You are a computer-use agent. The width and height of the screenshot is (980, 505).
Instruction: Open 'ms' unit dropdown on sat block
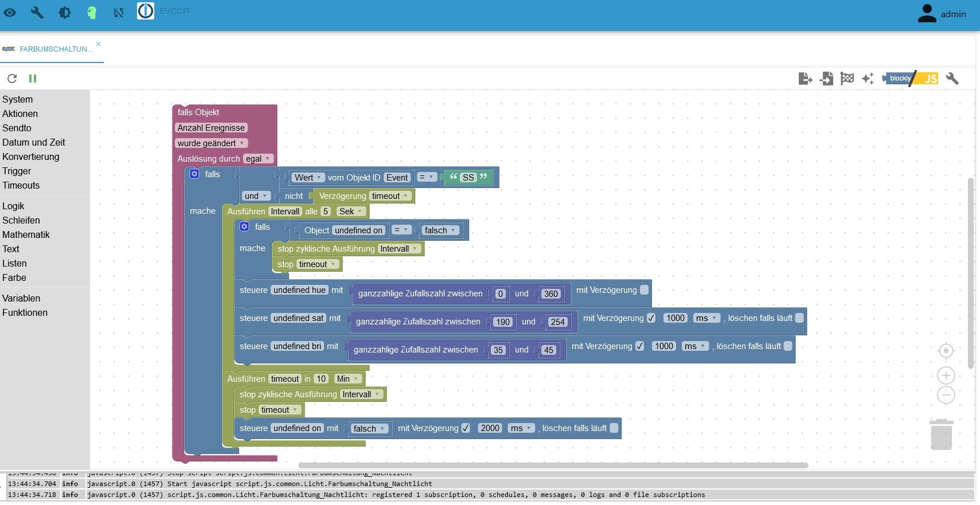pos(706,318)
